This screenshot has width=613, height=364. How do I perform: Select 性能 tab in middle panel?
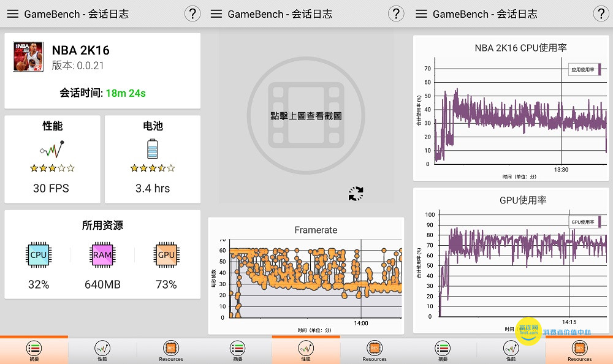coord(306,351)
